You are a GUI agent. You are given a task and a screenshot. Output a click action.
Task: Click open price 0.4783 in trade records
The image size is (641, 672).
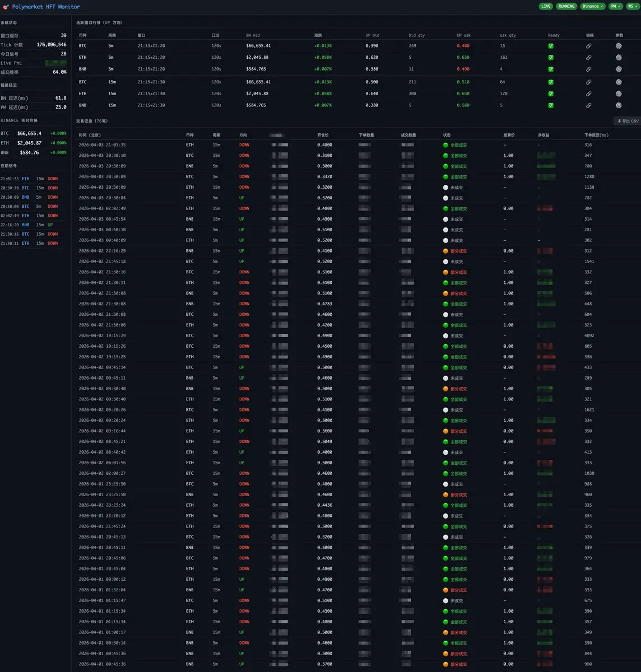324,304
